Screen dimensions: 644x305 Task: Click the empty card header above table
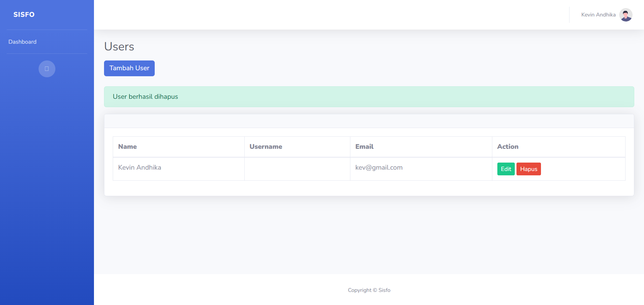click(x=369, y=121)
